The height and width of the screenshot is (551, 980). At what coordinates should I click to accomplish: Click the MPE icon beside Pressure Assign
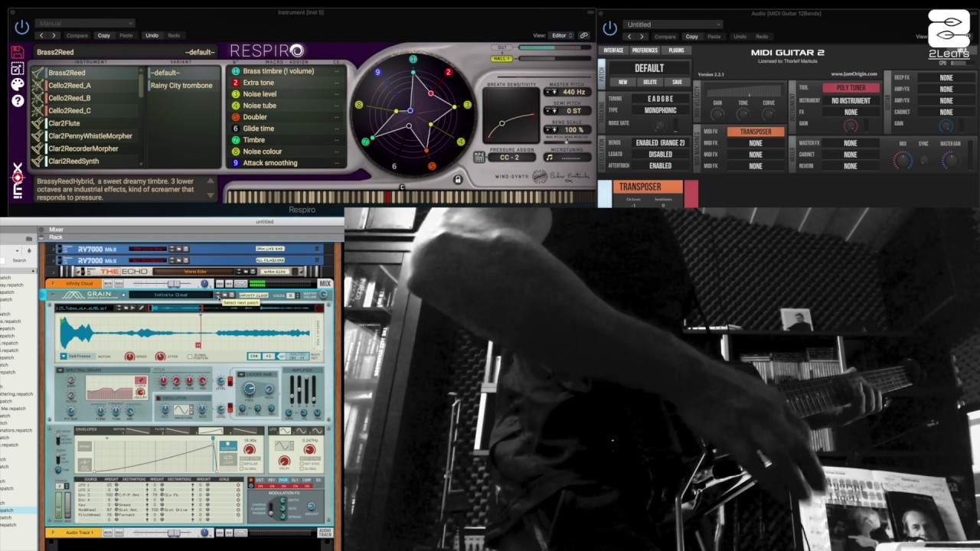pos(479,157)
